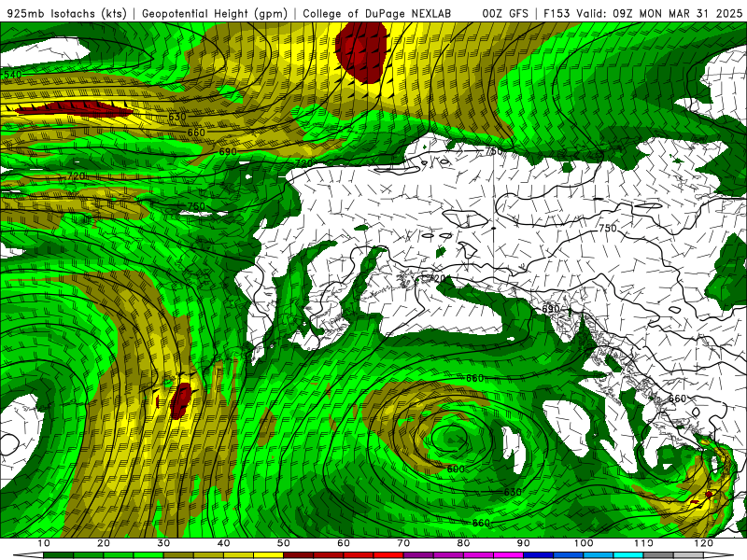Screen dimensions: 747x560
Task: Click the legend label '40'
Action: click(x=223, y=543)
